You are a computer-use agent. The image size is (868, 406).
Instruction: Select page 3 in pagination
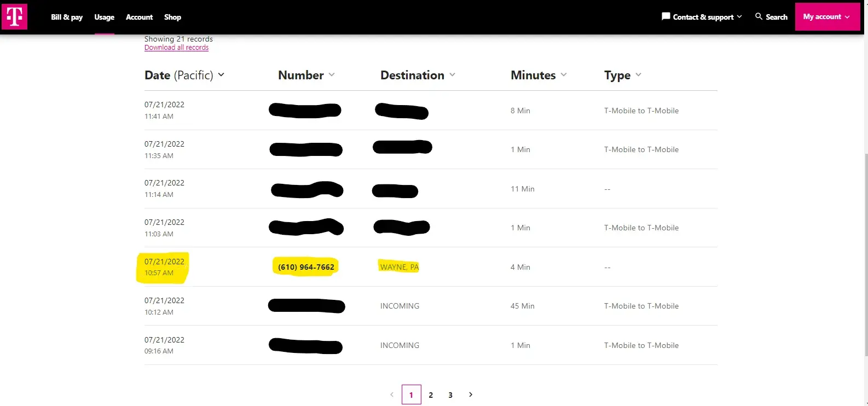450,395
